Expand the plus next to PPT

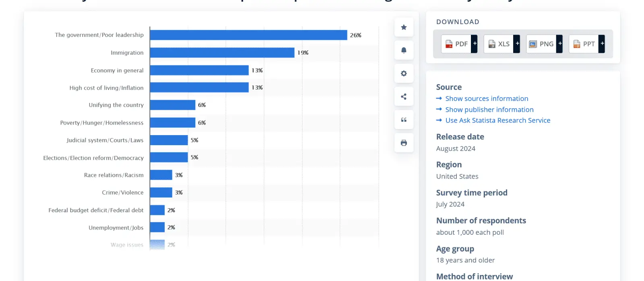pos(602,44)
